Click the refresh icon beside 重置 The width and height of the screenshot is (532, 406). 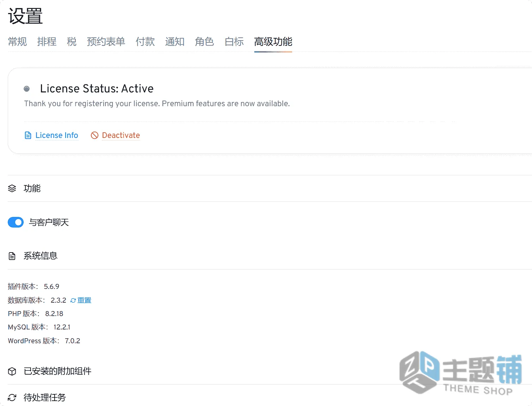73,301
